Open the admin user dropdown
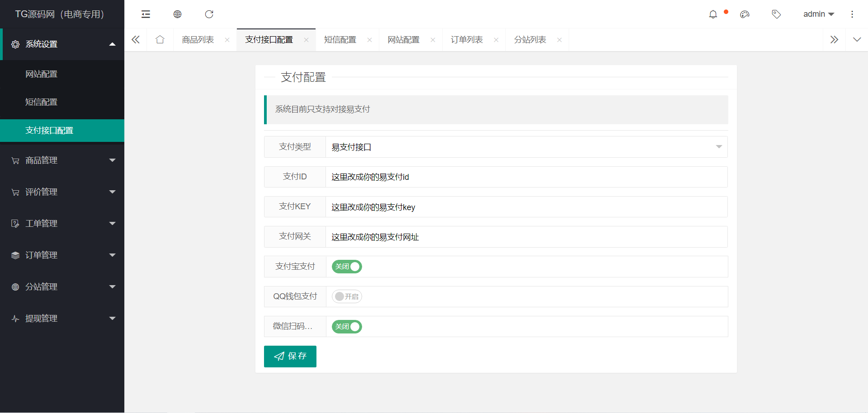 tap(818, 14)
